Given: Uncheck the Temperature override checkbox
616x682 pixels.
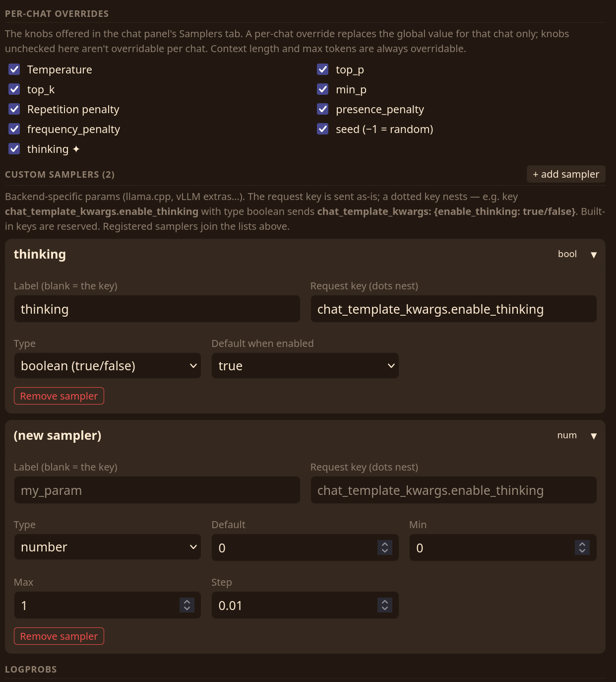Looking at the screenshot, I should click(14, 69).
